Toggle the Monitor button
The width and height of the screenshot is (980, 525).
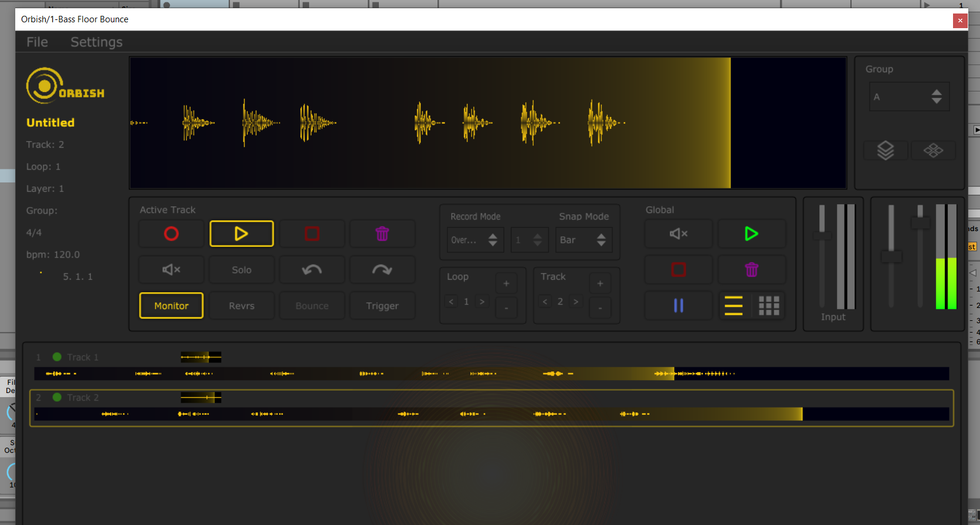[171, 306]
